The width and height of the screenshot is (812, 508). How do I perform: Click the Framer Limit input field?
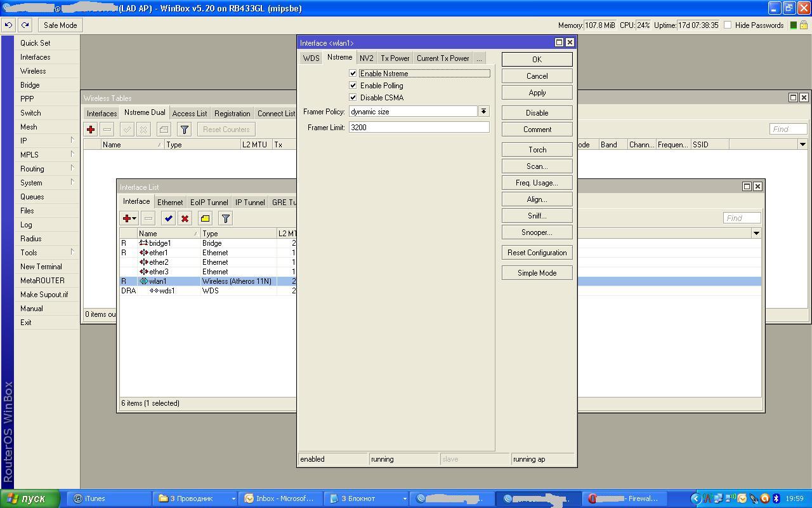pos(419,128)
